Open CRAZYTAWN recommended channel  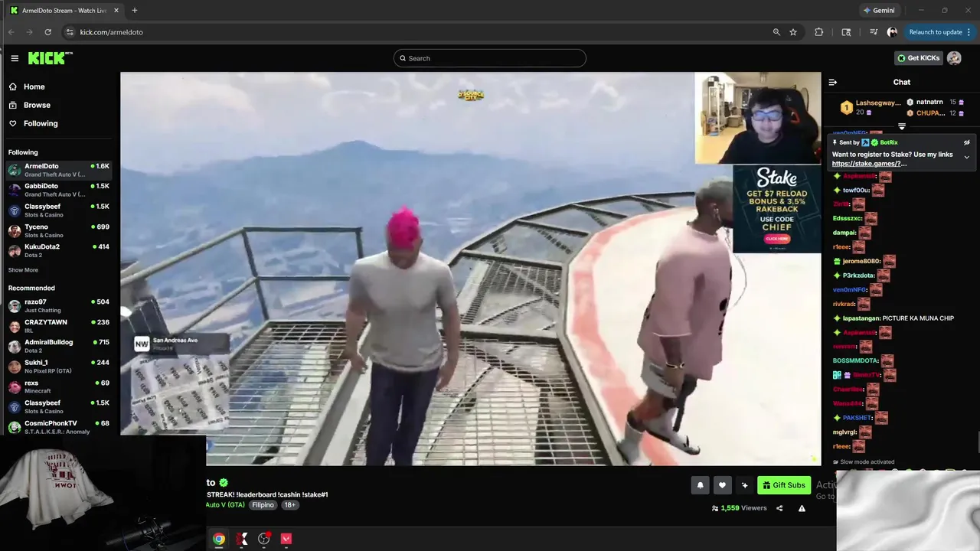(x=59, y=326)
